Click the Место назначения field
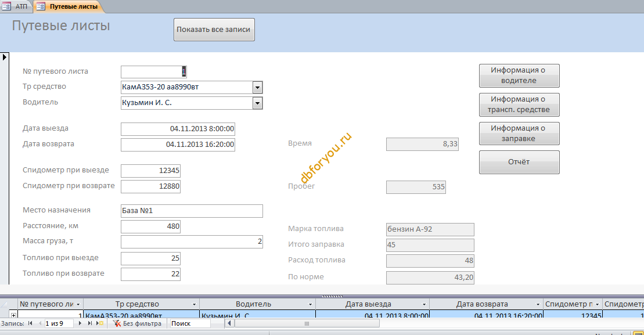This screenshot has width=644, height=335. (192, 211)
